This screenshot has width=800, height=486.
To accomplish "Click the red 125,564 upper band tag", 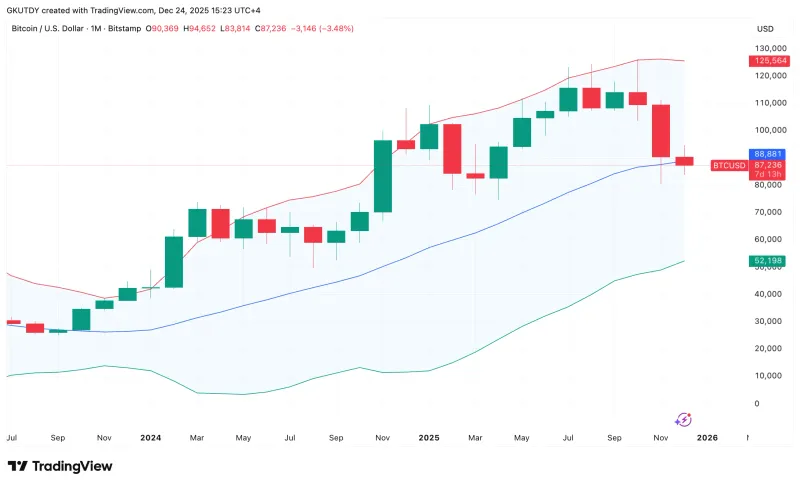I will (x=767, y=61).
